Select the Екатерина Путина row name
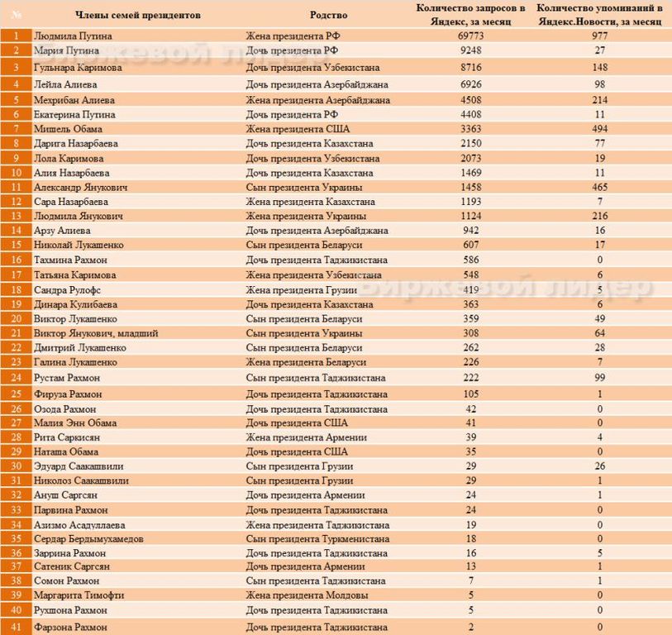 point(74,115)
